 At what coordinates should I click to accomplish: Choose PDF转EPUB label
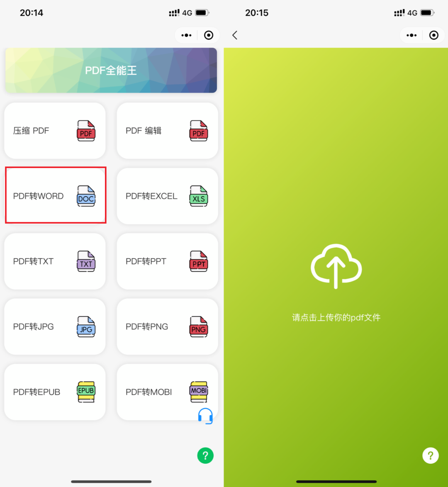[37, 392]
